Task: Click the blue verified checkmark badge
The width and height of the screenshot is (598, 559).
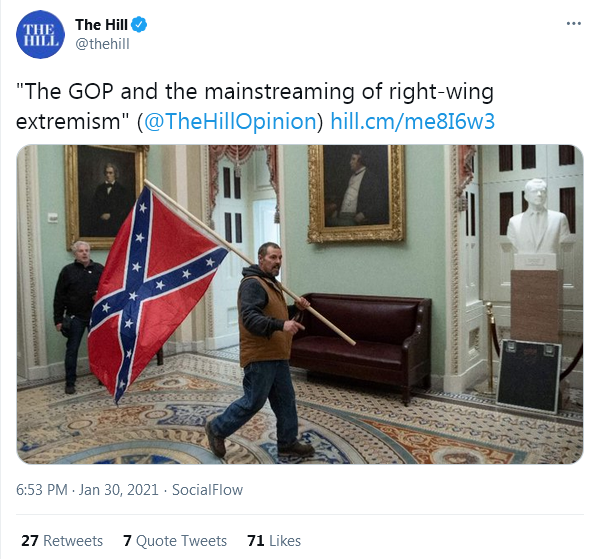Action: click(139, 24)
